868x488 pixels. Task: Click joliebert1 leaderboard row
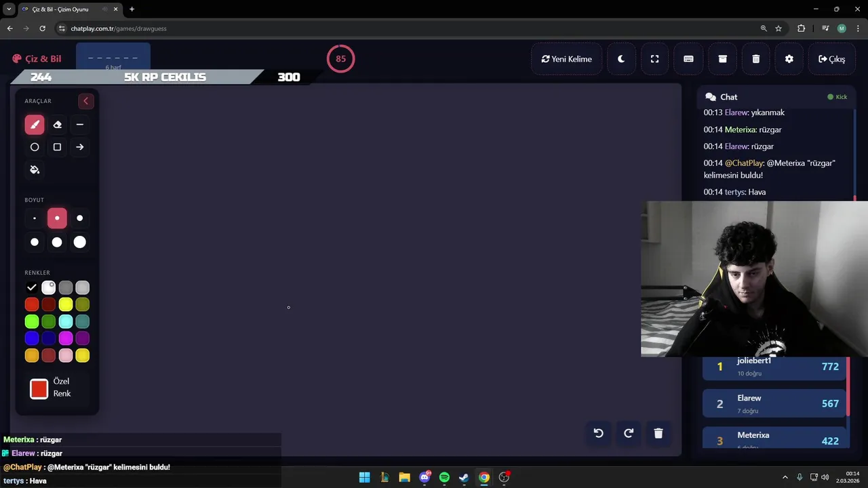pyautogui.click(x=774, y=367)
